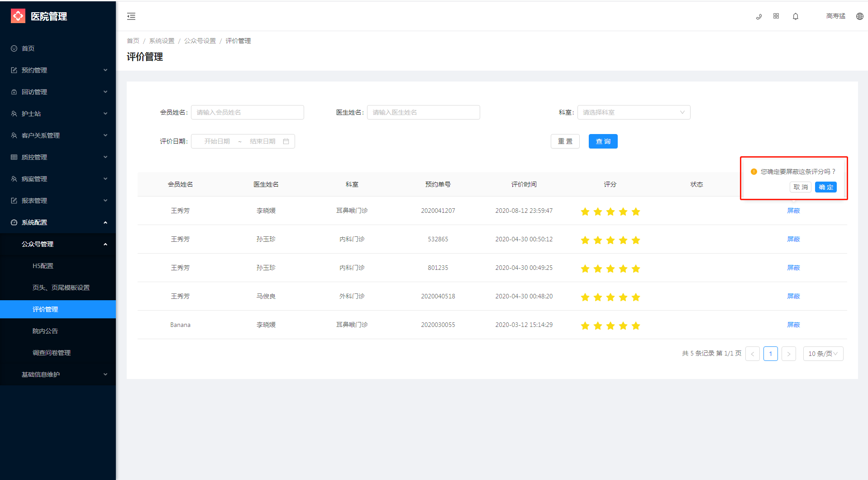Click the 护士站 person icon in sidebar
The width and height of the screenshot is (868, 480).
coord(14,114)
